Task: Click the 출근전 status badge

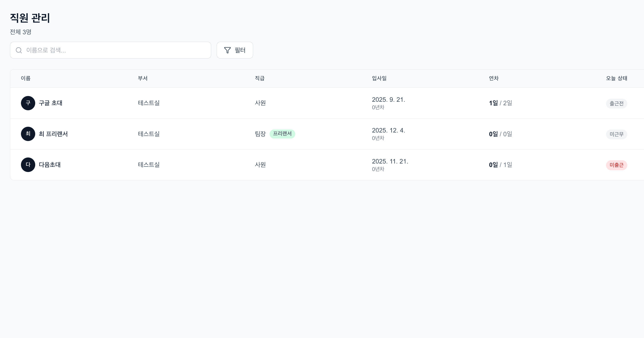Action: [x=616, y=103]
